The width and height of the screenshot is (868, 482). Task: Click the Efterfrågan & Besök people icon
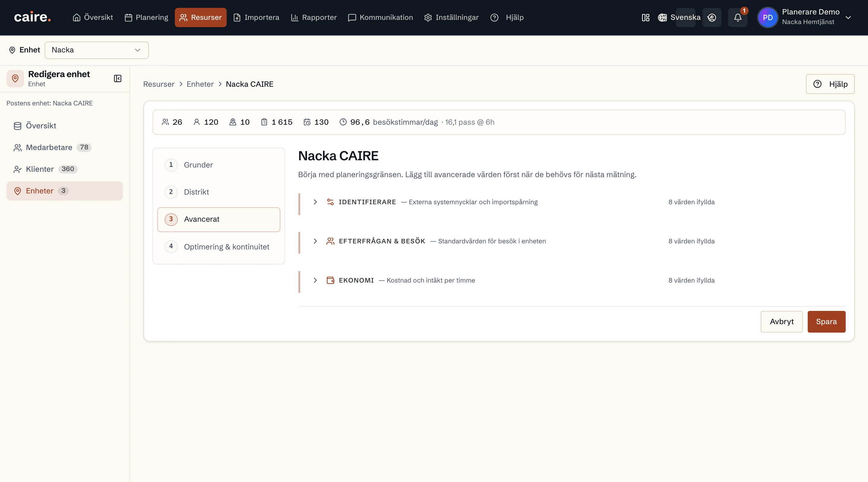[330, 241]
